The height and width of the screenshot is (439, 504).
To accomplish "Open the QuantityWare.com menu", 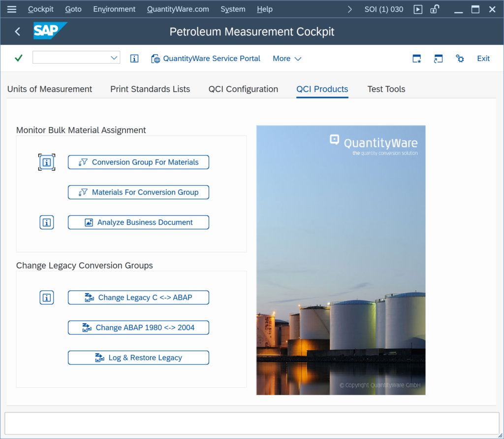I will 178,9.
